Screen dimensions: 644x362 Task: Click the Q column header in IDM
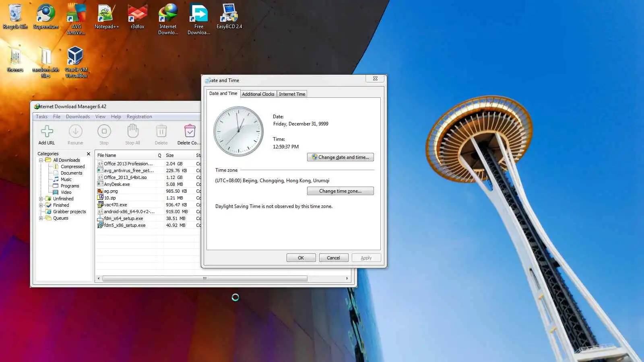pyautogui.click(x=160, y=155)
